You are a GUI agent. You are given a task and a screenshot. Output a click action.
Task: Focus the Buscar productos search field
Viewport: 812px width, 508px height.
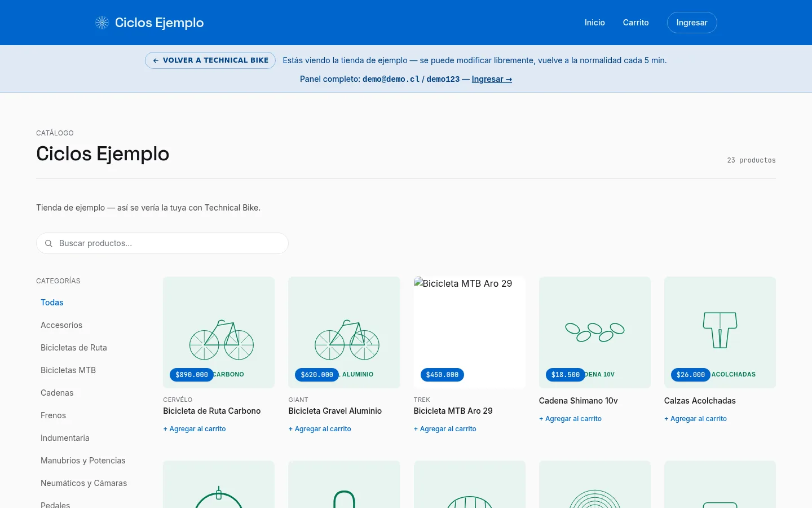(x=162, y=243)
